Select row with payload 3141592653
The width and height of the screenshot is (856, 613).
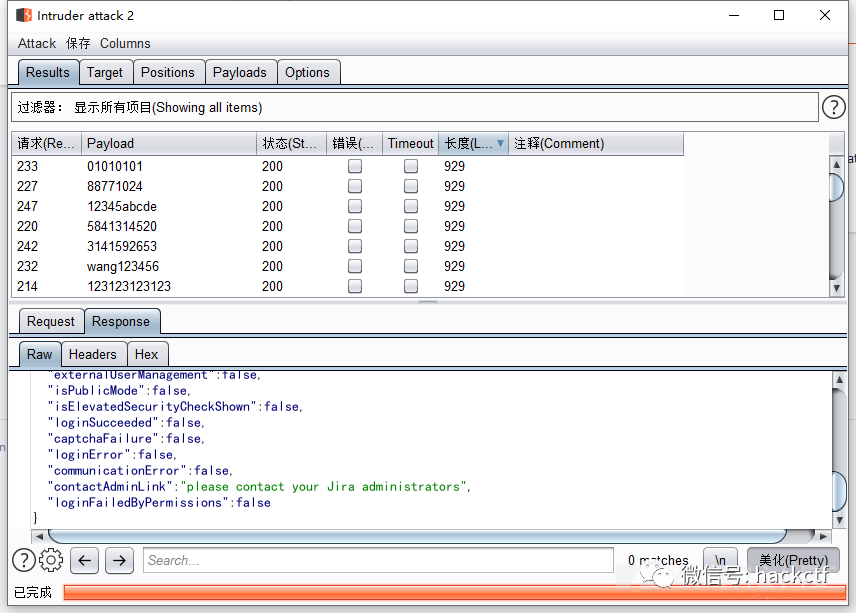click(x=347, y=246)
